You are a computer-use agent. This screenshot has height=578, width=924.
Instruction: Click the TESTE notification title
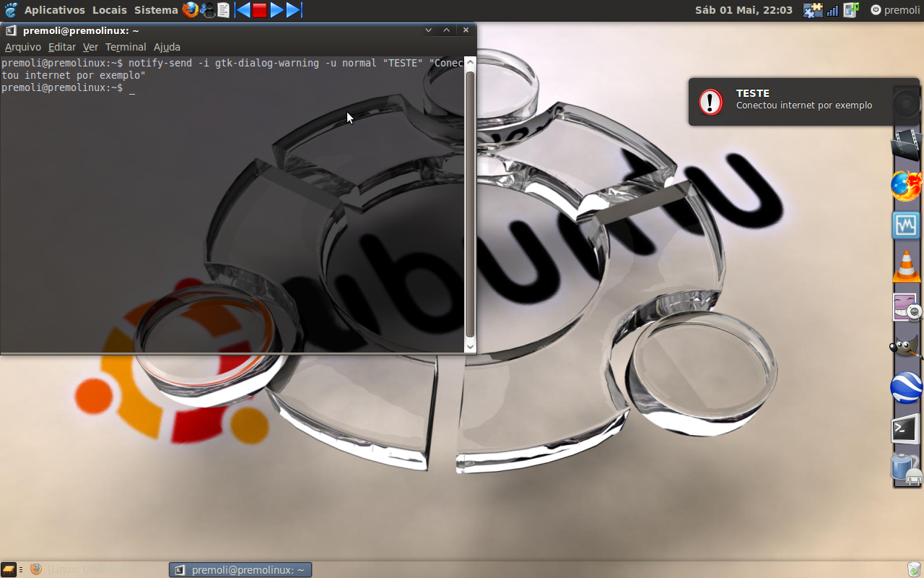coord(753,93)
